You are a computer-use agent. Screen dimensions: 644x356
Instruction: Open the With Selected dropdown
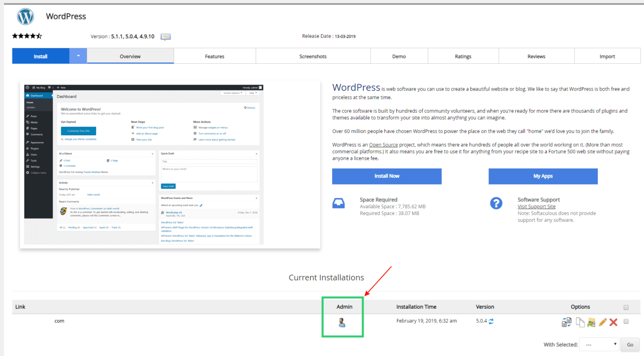[x=599, y=345]
